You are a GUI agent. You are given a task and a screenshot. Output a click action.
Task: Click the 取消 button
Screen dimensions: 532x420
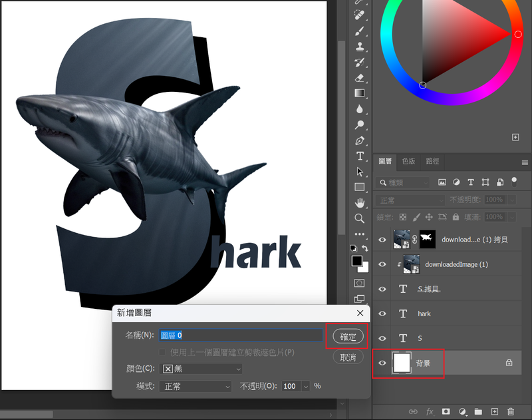348,357
